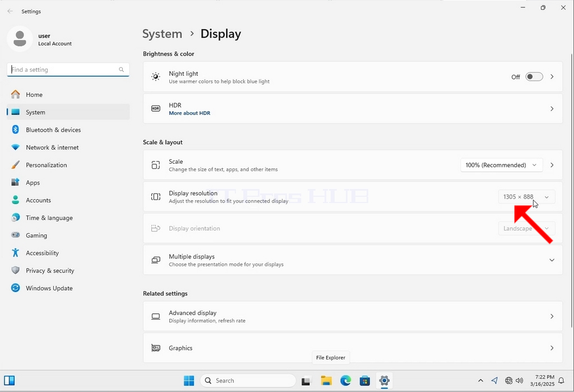Open notifications bell in the tray
This screenshot has height=392, width=574.
(561, 381)
